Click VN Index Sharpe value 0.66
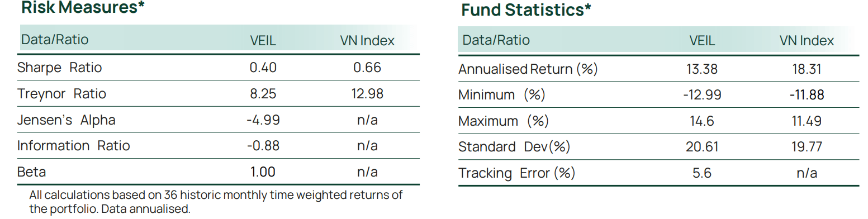 tap(367, 68)
